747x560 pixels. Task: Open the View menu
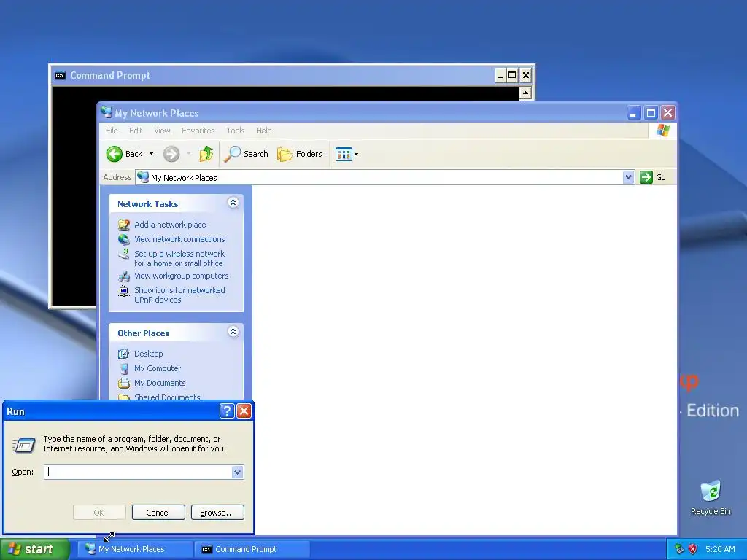pos(162,131)
